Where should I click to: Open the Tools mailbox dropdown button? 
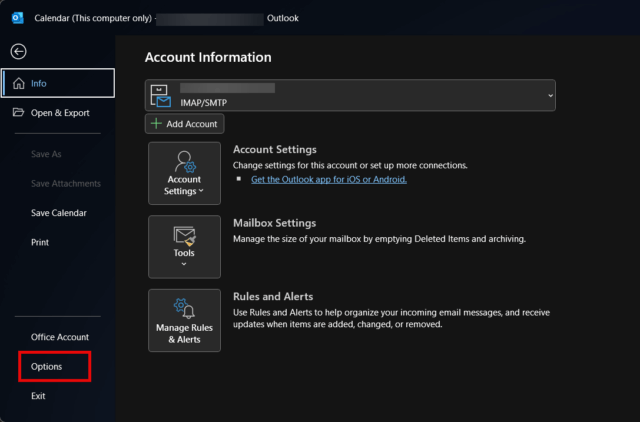[184, 247]
